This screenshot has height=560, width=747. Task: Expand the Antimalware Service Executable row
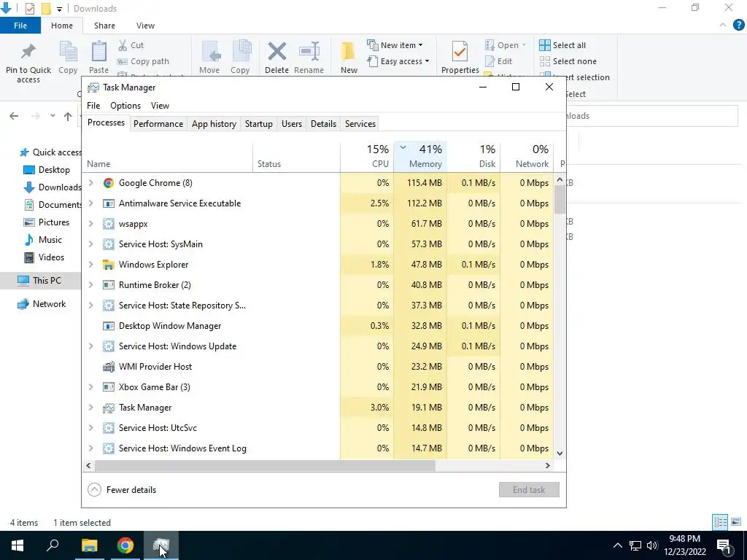90,203
